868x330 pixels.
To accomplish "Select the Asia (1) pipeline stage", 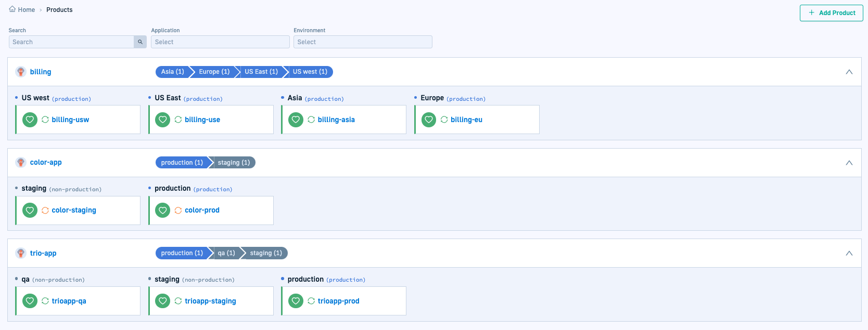I will [x=173, y=72].
